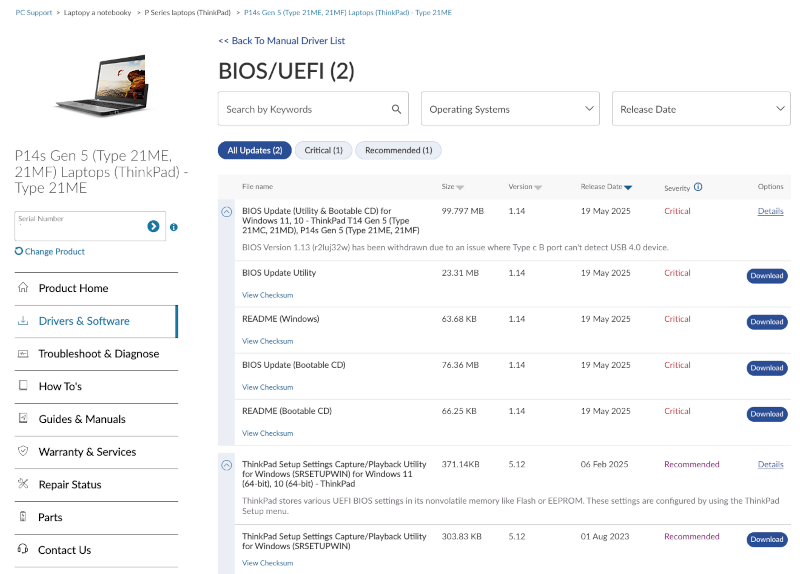This screenshot has width=800, height=574.
Task: Click P14s Gen 5 Type 21ME breadcrumb
Action: click(348, 12)
